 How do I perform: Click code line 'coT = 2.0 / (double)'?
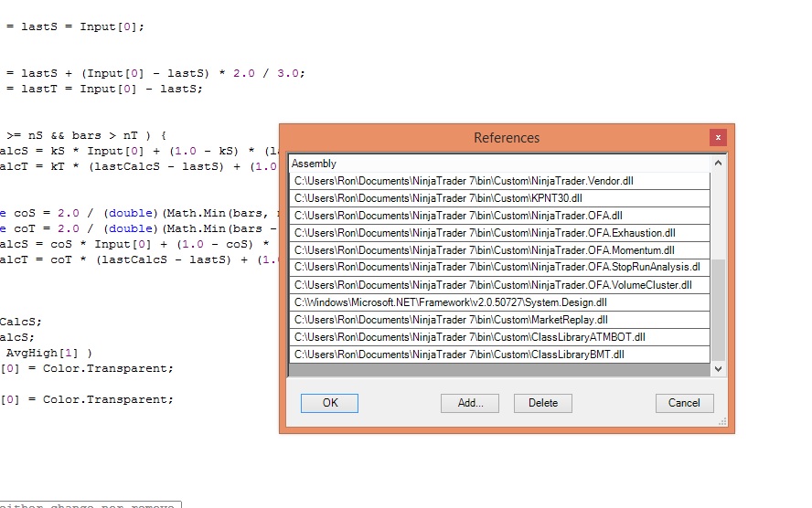(139, 228)
